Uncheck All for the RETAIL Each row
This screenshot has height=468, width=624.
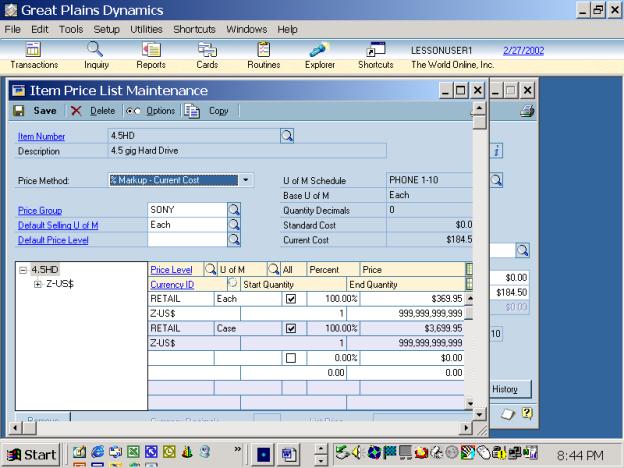click(x=291, y=299)
